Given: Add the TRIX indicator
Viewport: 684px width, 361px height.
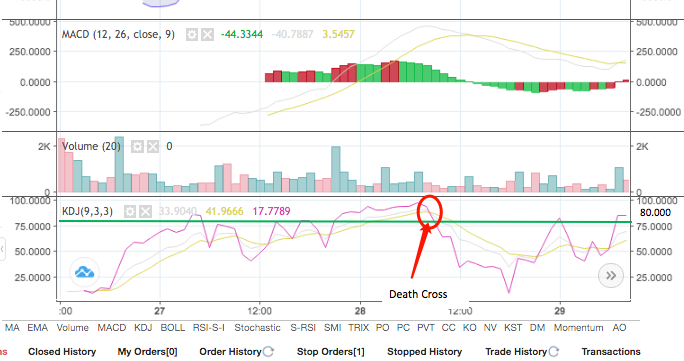Looking at the screenshot, I should pyautogui.click(x=359, y=328).
